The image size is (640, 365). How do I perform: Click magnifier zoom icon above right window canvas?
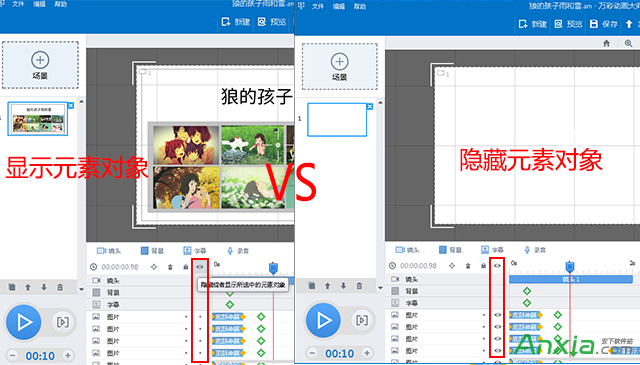(628, 43)
